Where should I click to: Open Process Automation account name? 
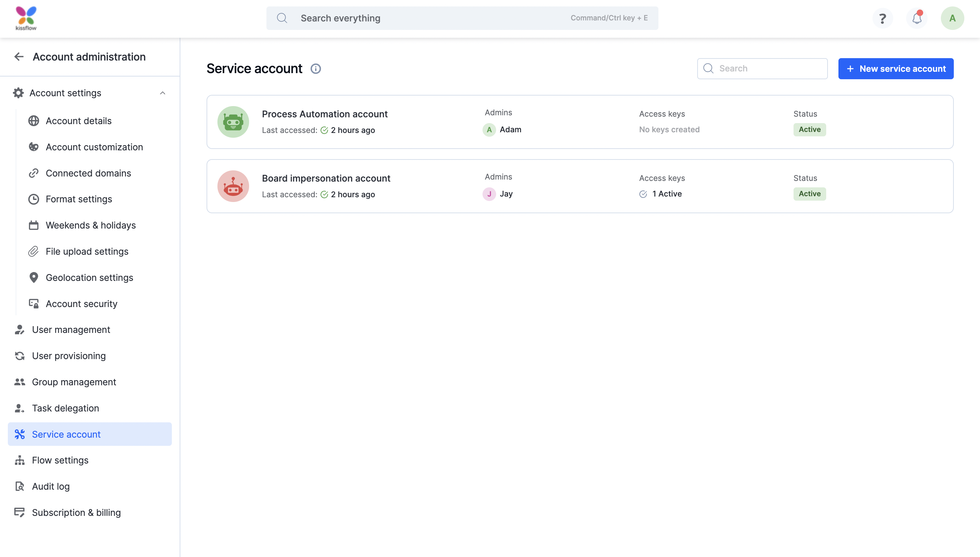(x=325, y=114)
